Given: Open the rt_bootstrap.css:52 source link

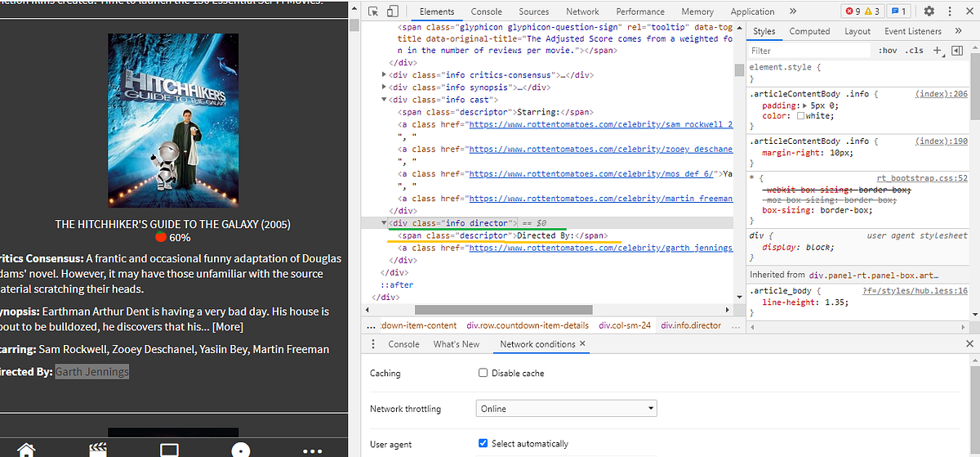Looking at the screenshot, I should coord(922,177).
